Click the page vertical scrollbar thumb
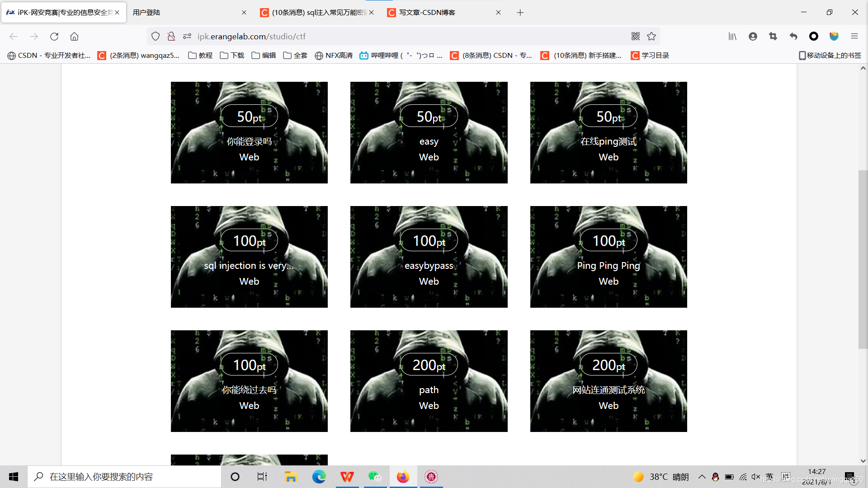The image size is (868, 488). click(x=863, y=260)
